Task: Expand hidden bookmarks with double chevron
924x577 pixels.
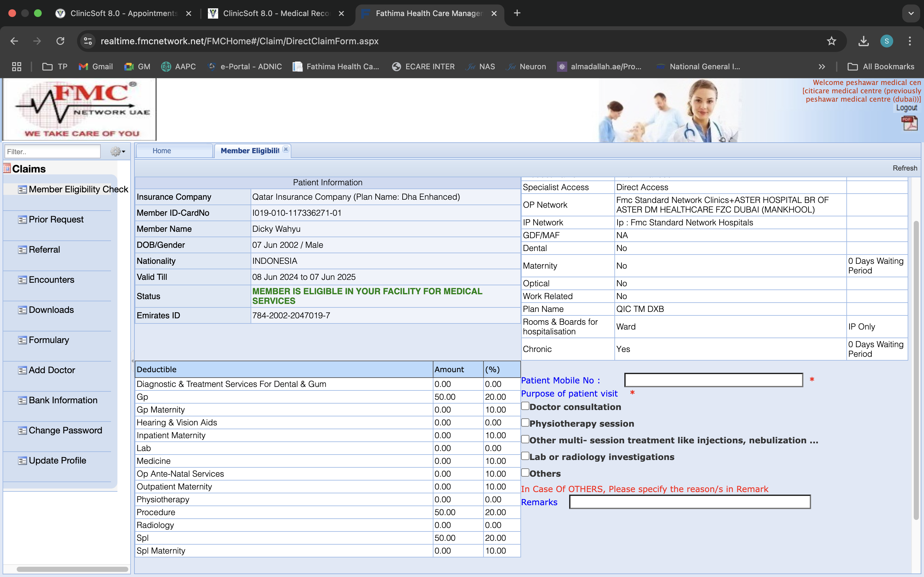Action: click(822, 67)
